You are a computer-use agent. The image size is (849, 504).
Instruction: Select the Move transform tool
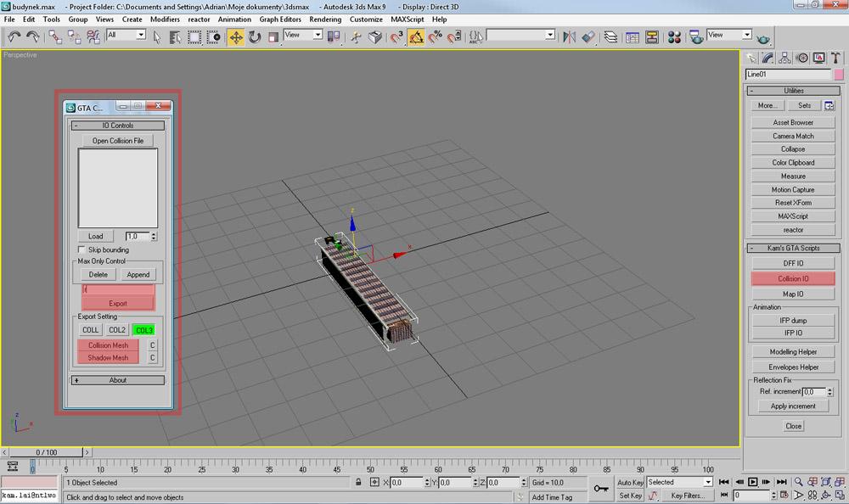[x=235, y=37]
